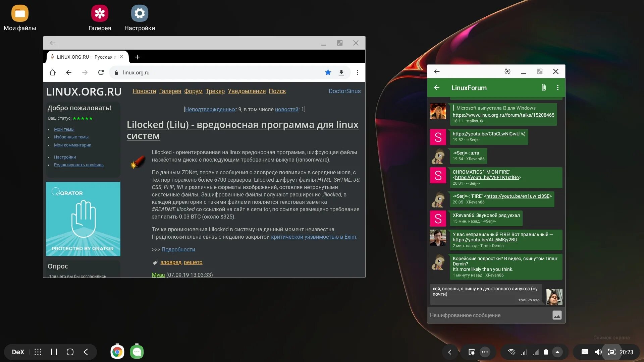Open youtu.be/en1uwIzI3SE link in chat
The width and height of the screenshot is (644, 362).
[518, 196]
